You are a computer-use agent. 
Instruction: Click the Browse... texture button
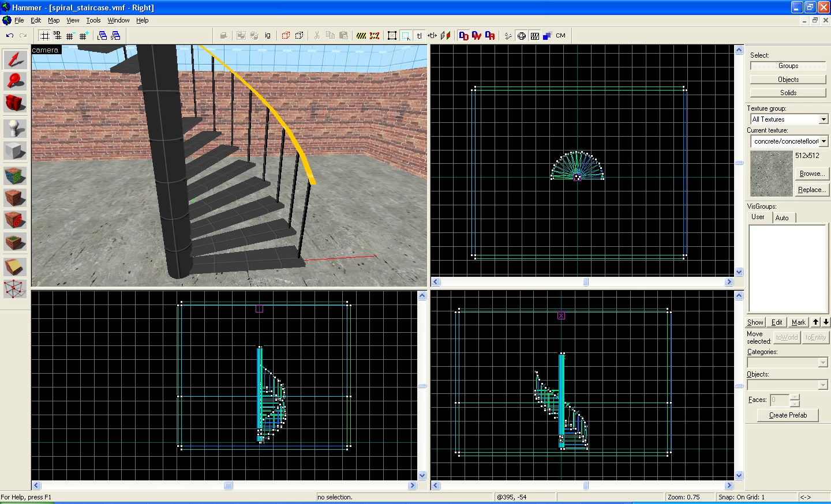811,174
